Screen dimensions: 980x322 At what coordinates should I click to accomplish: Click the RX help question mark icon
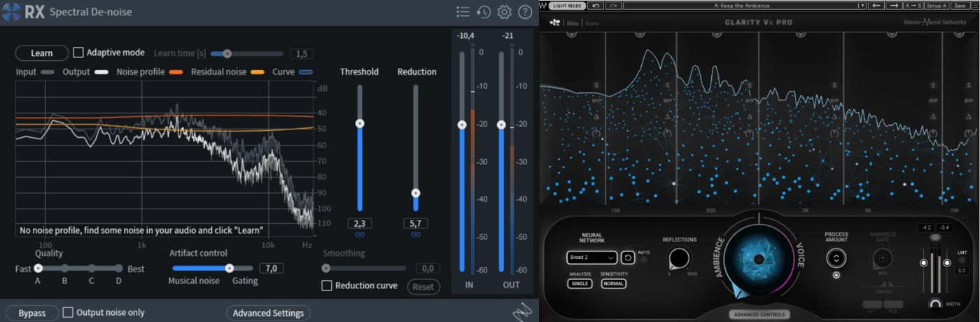click(x=524, y=12)
